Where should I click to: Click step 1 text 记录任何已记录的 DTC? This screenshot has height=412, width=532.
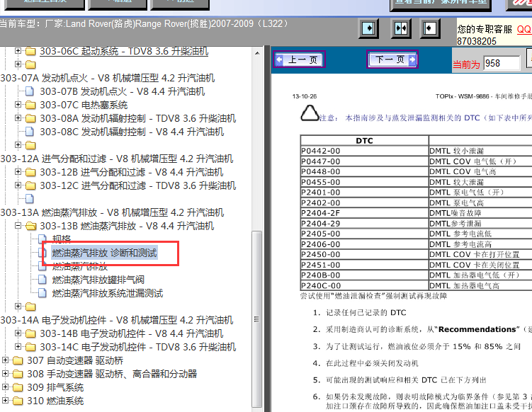(366, 313)
